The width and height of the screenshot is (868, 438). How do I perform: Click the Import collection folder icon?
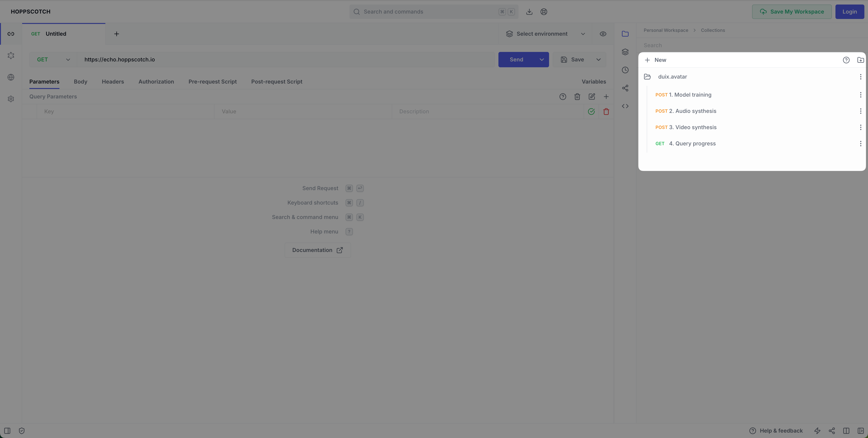pos(860,60)
